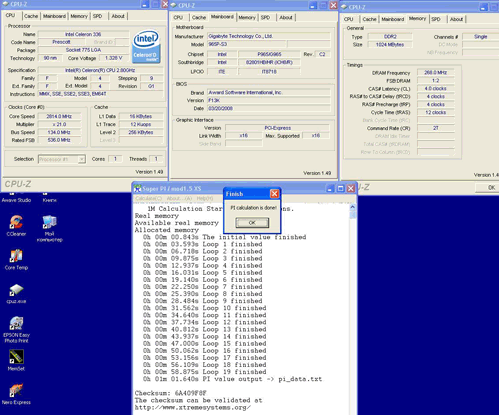499x415 pixels.
Task: Minimize the right CPU-Z Memory window
Action: 484,7
